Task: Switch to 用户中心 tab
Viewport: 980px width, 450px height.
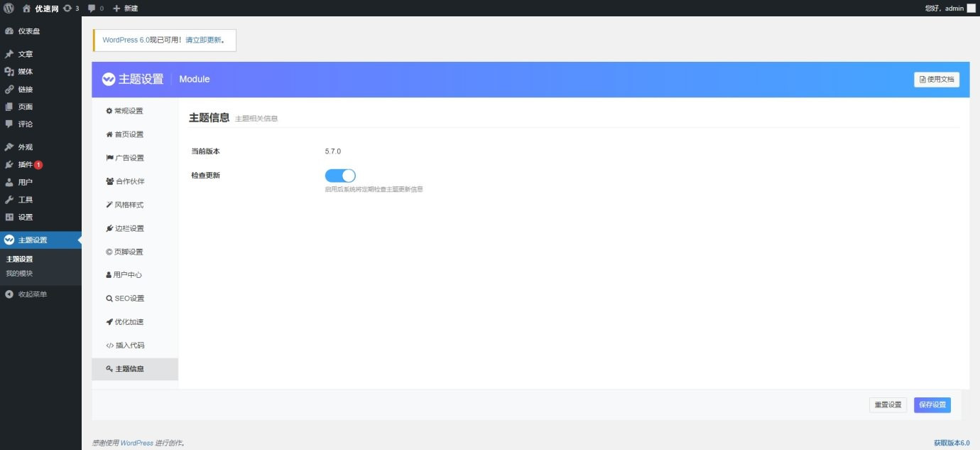Action: (x=135, y=275)
